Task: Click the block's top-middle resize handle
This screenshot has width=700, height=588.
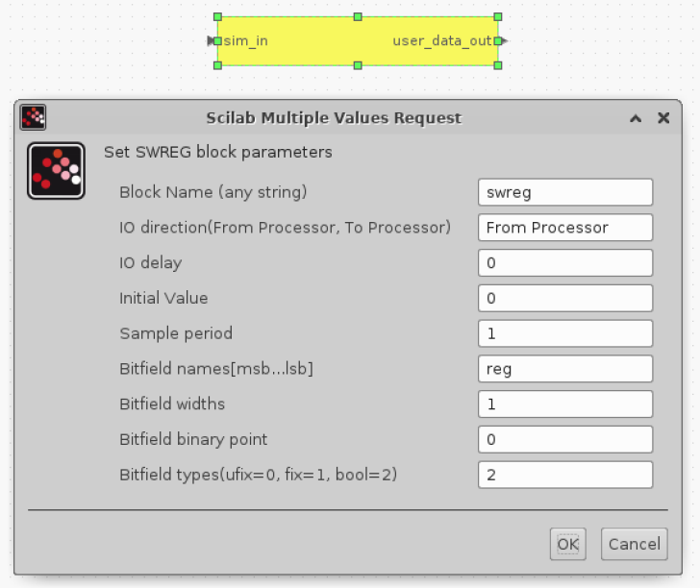Action: (358, 17)
